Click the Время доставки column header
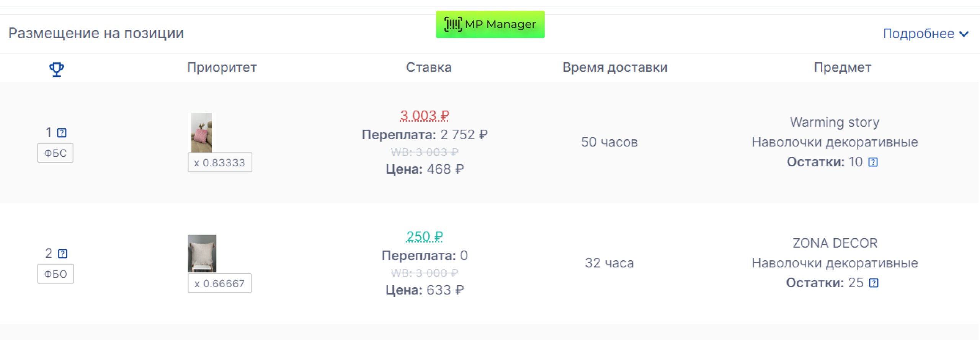The image size is (980, 340). coord(615,67)
